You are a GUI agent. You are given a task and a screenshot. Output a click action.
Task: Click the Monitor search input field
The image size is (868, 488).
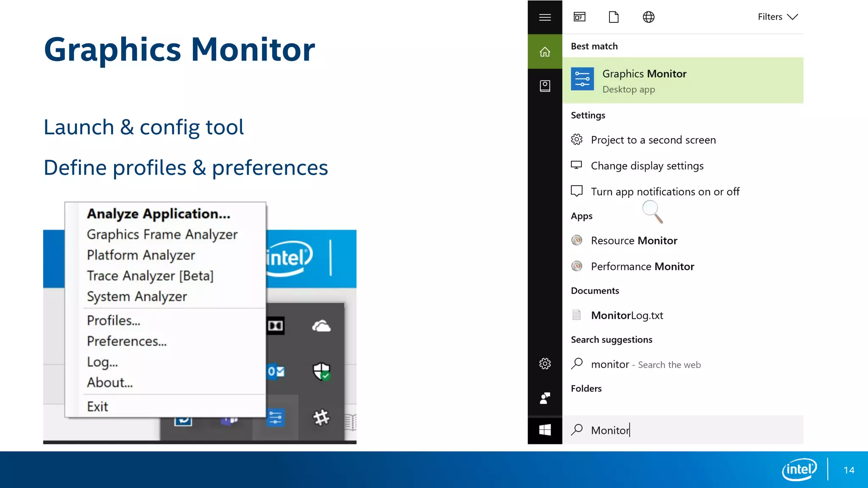coord(683,430)
